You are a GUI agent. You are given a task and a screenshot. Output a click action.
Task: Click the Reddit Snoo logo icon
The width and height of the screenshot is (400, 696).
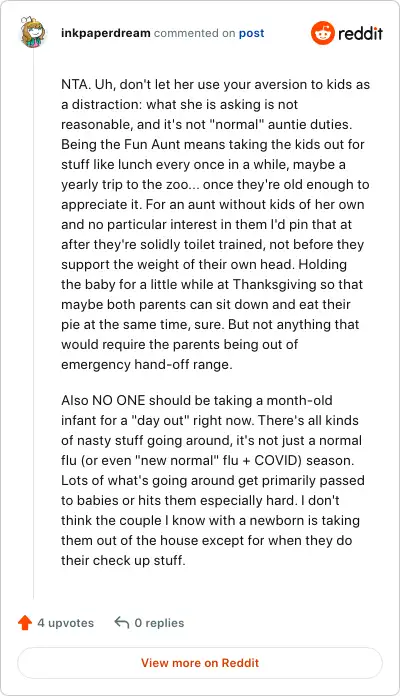click(323, 33)
